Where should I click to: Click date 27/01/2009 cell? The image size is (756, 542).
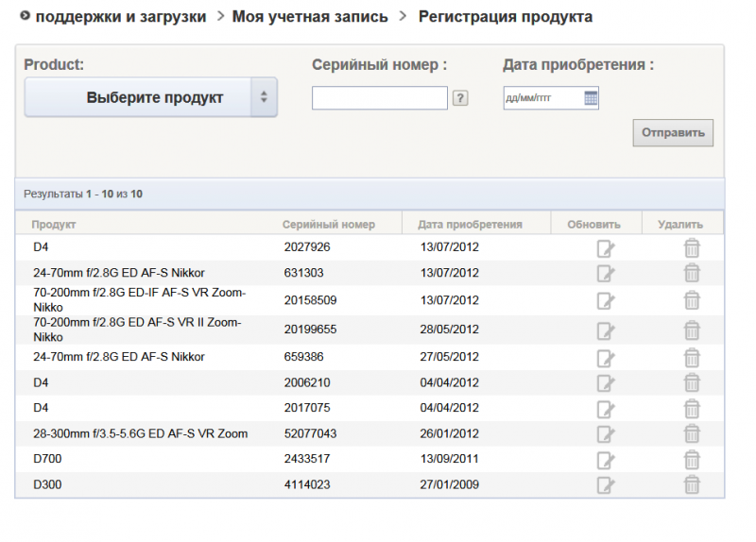pyautogui.click(x=450, y=484)
